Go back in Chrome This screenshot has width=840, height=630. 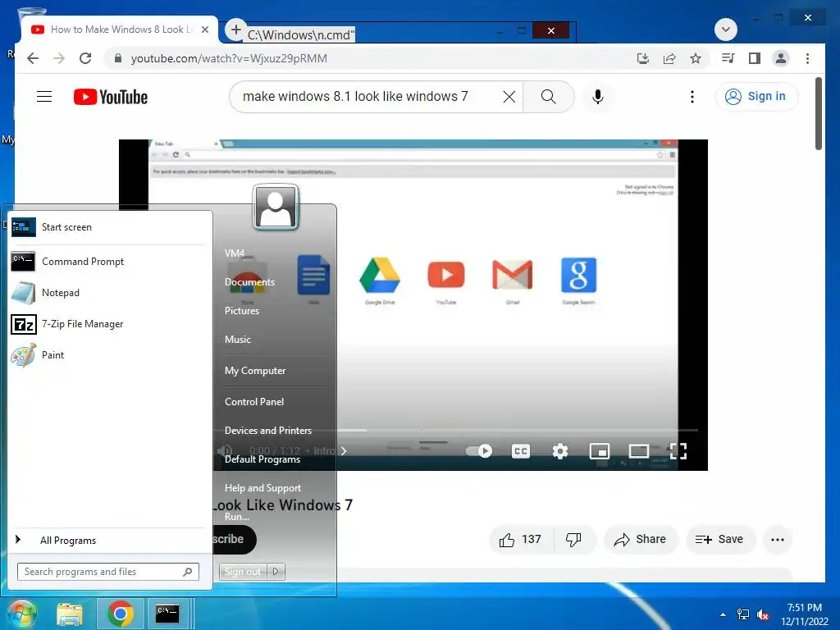coord(33,58)
